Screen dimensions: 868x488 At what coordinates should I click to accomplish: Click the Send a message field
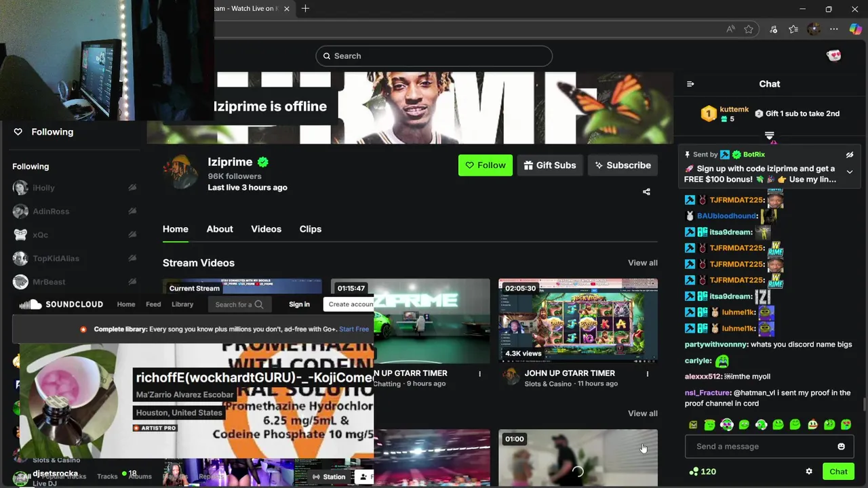pyautogui.click(x=769, y=447)
